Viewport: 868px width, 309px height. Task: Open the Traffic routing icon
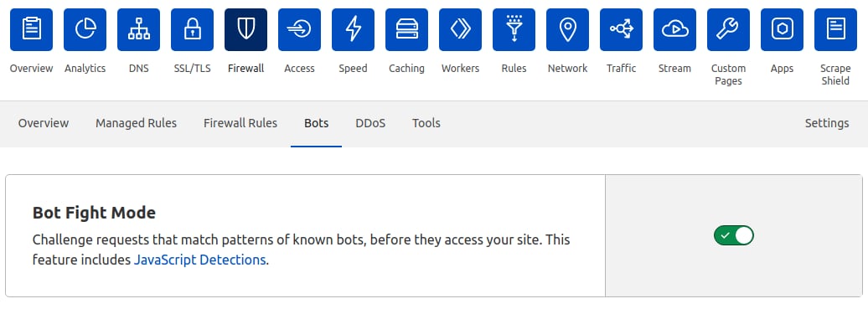621,30
